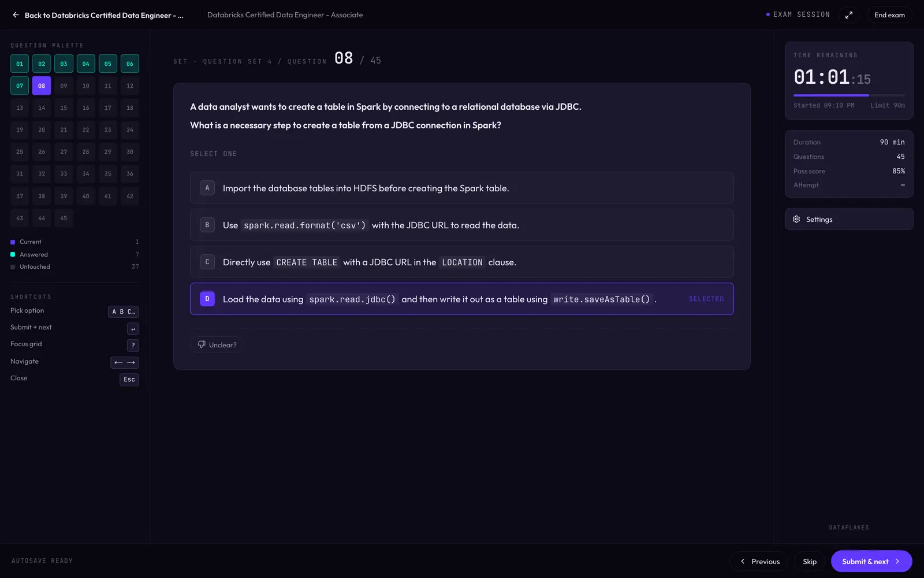Choose option B using spark.read.format csv
This screenshot has height=578, width=924.
pyautogui.click(x=461, y=225)
